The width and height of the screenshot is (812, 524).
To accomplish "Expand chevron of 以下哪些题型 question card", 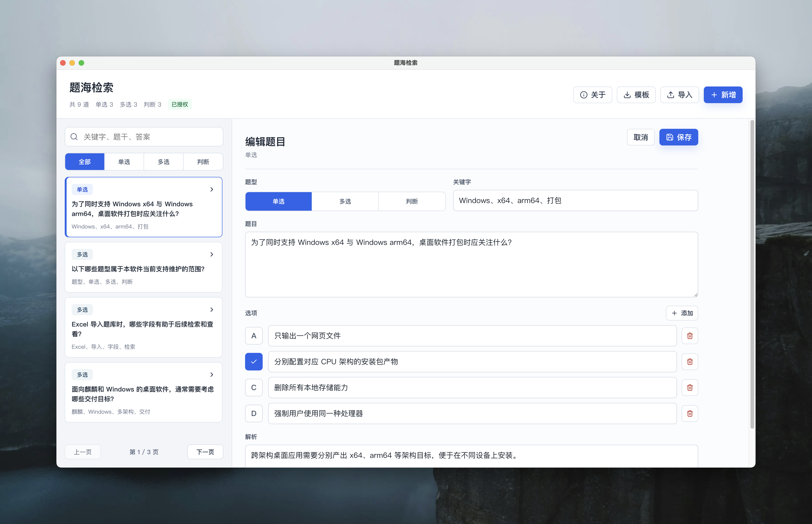I will [212, 254].
